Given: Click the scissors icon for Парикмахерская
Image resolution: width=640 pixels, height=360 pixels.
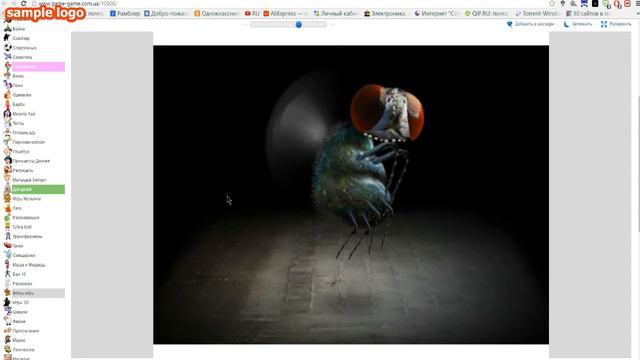Looking at the screenshot, I should [8, 142].
